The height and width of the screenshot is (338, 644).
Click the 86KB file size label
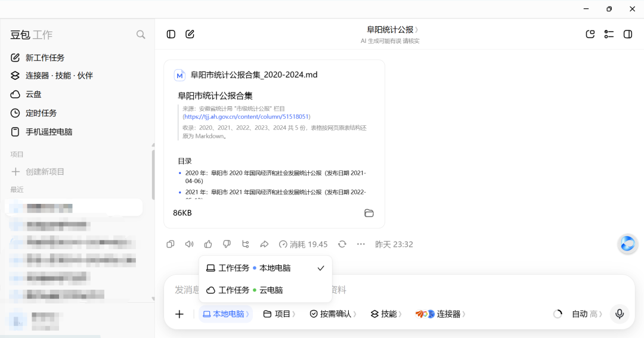tap(182, 213)
